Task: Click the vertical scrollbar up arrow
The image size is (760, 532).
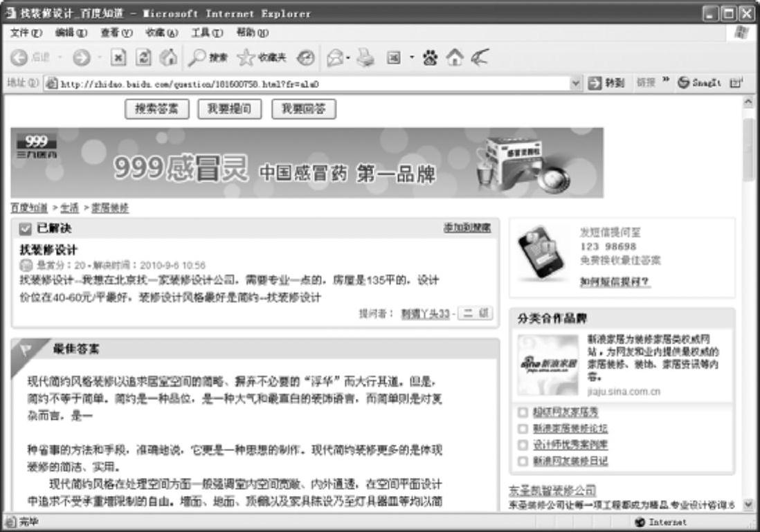Action: pyautogui.click(x=748, y=102)
